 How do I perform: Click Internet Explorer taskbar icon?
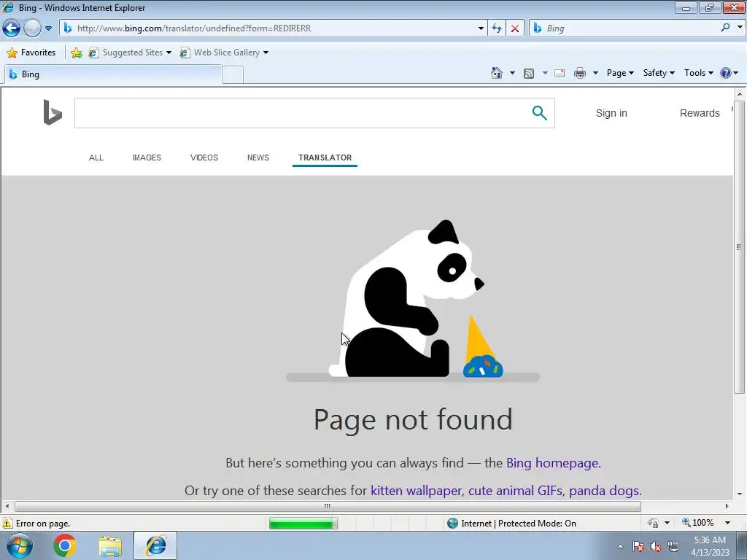tap(155, 545)
